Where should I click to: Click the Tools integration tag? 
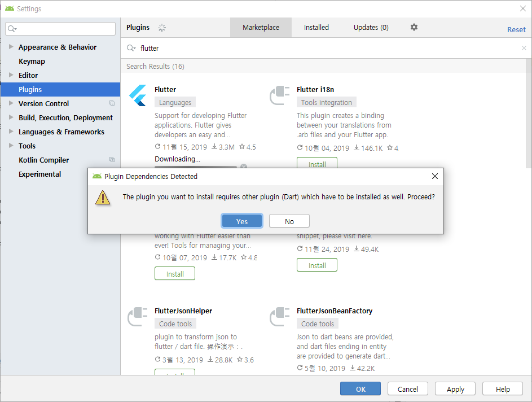[x=327, y=102]
